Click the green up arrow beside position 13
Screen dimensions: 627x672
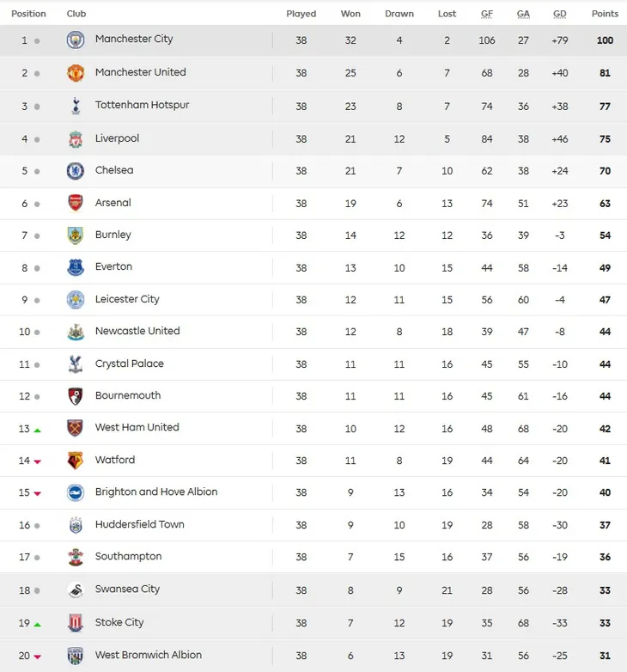click(x=37, y=431)
